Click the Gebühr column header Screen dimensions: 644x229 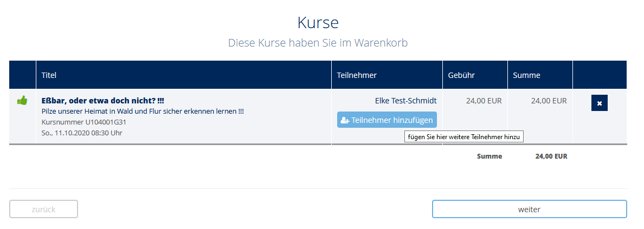pyautogui.click(x=461, y=75)
